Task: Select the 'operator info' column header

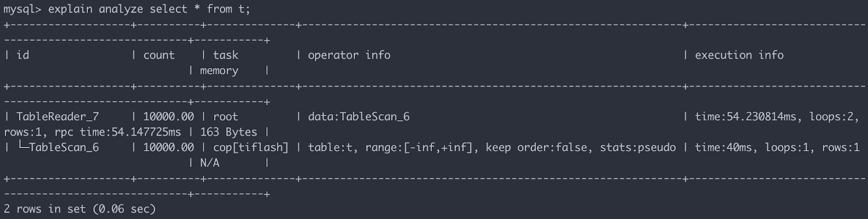Action: (349, 55)
